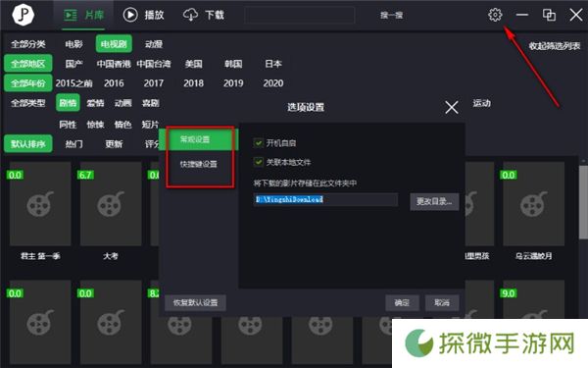Screen dimensions: 588x368
Task: Filter by 电影 category
Action: coord(73,44)
